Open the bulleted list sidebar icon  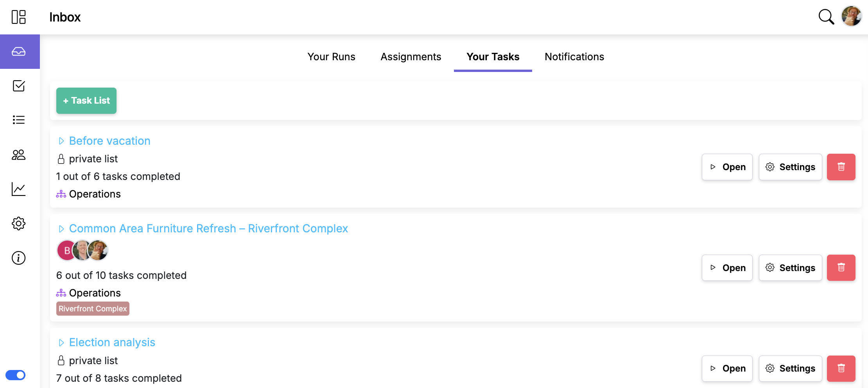pyautogui.click(x=19, y=120)
